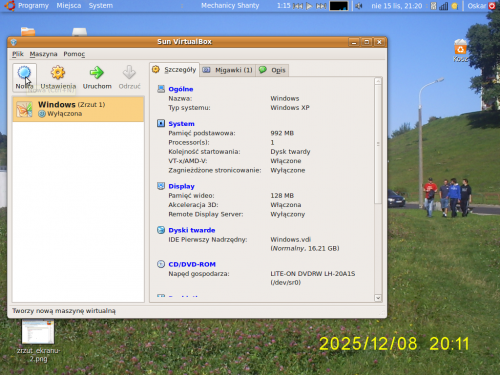Screen dimensions: 500x375
Task: Click the Remote Display Server label
Action: coord(206,214)
